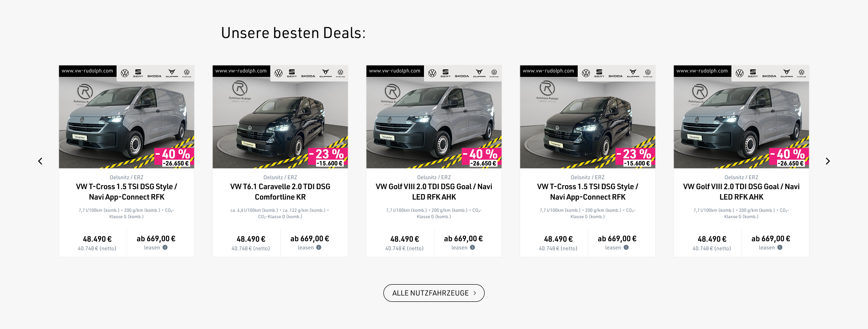Open fifth card's VW Golf VIII title link
The width and height of the screenshot is (868, 329).
coord(741,191)
